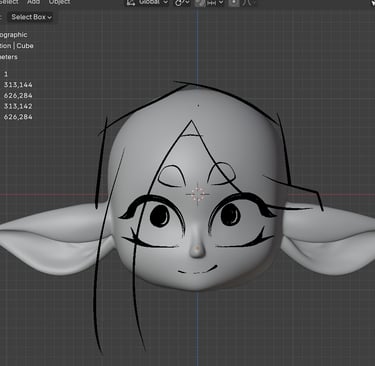This screenshot has height=366, width=375.
Task: Click the origin dot on the forehead
Action: tap(198, 106)
